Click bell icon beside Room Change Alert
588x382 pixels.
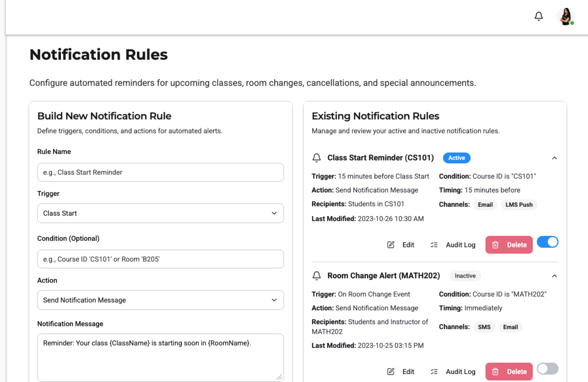pos(316,276)
